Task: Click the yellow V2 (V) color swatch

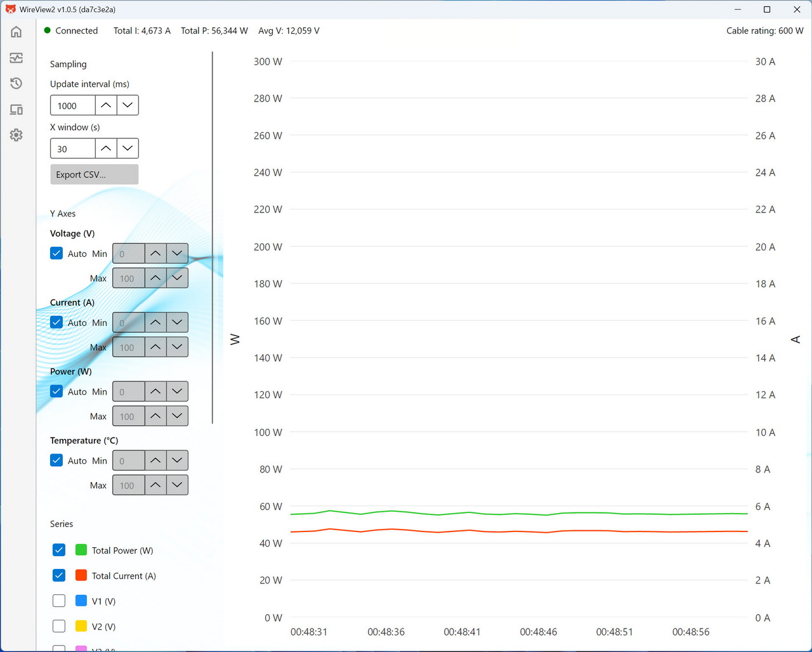Action: pyautogui.click(x=81, y=626)
